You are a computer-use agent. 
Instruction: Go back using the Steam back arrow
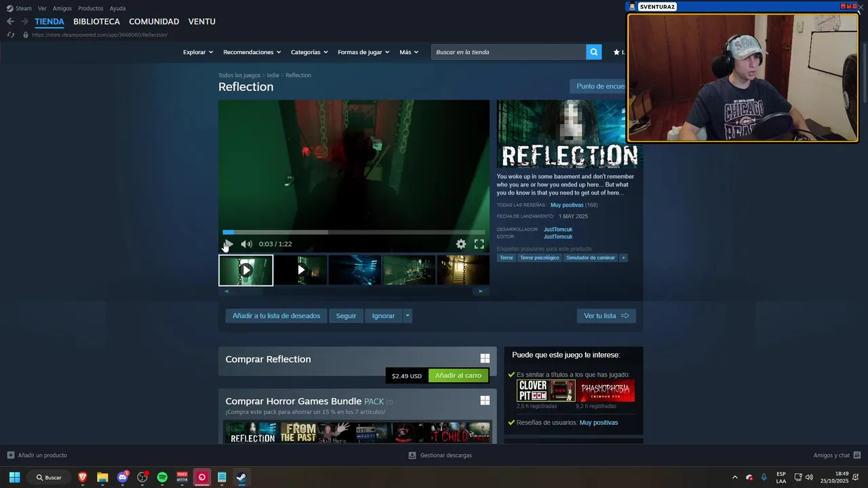pos(10,22)
